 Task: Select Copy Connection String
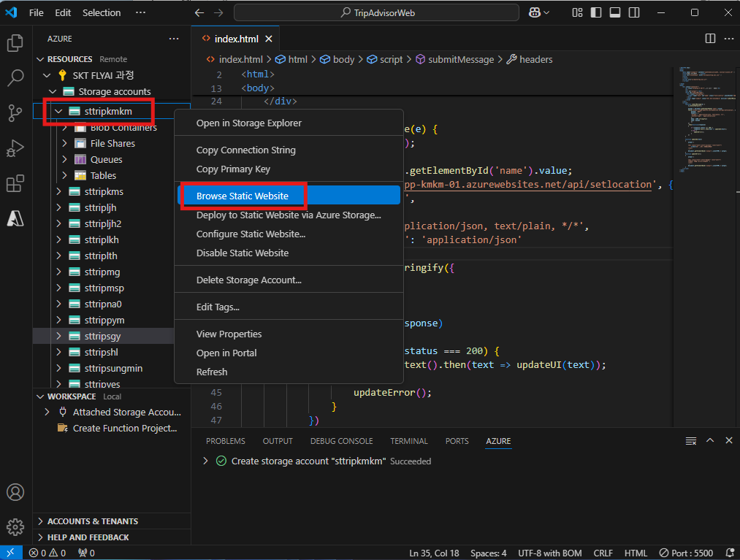(x=289, y=150)
